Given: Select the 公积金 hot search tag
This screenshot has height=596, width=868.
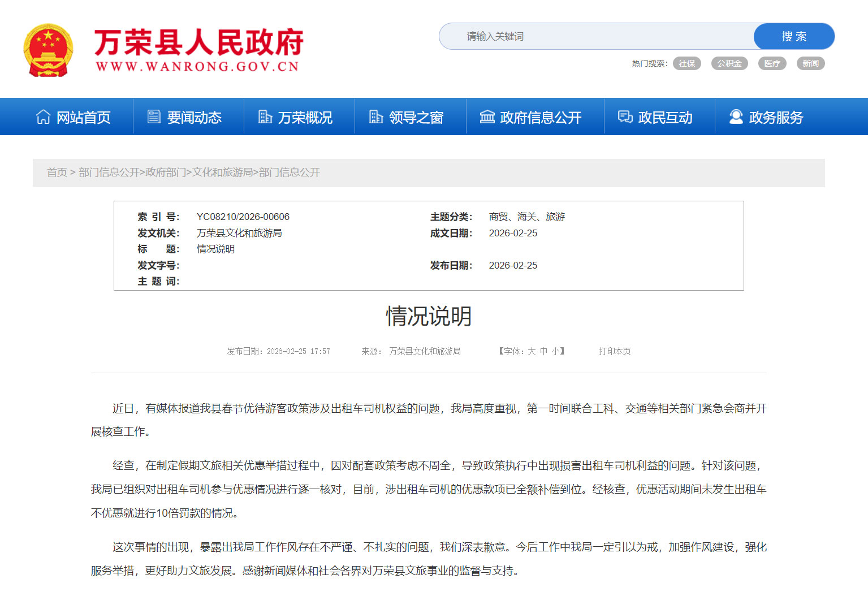Looking at the screenshot, I should click(729, 63).
